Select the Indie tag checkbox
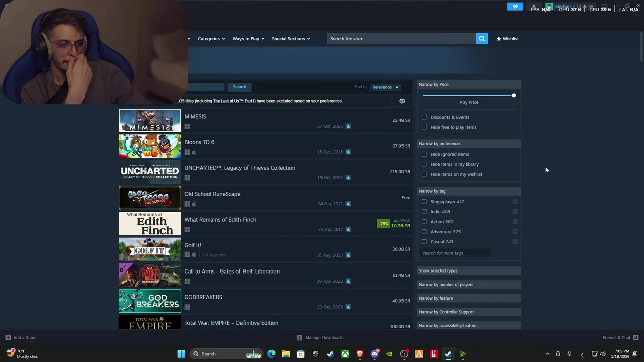Viewport: 644px width, 362px height. (424, 212)
